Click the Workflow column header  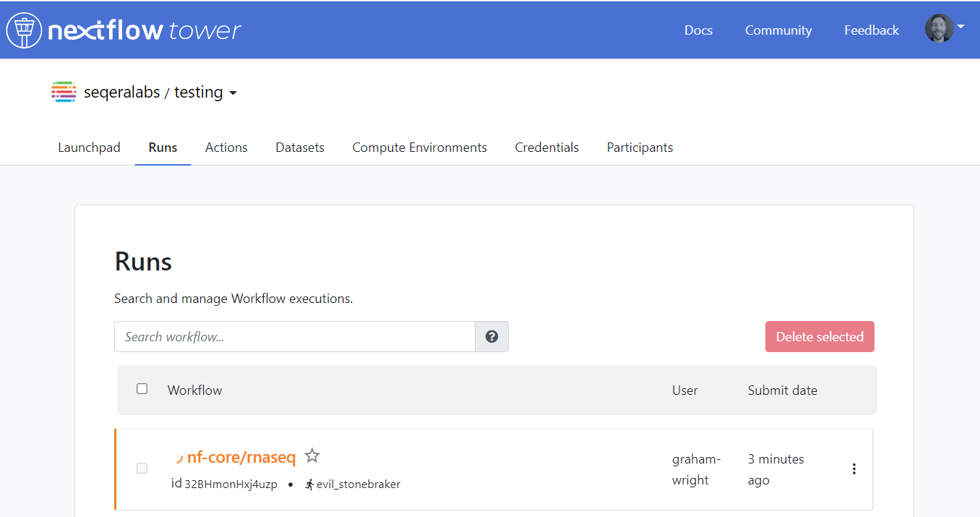(x=194, y=390)
